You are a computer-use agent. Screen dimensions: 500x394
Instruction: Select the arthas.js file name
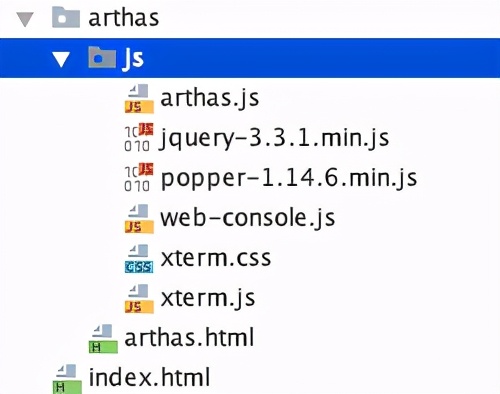click(210, 98)
